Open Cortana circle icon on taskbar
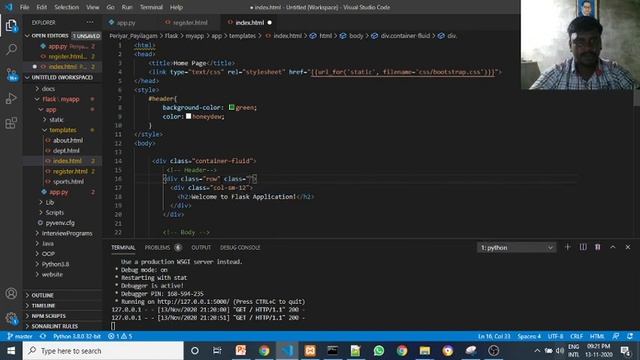The width and height of the screenshot is (640, 360). 195,351
